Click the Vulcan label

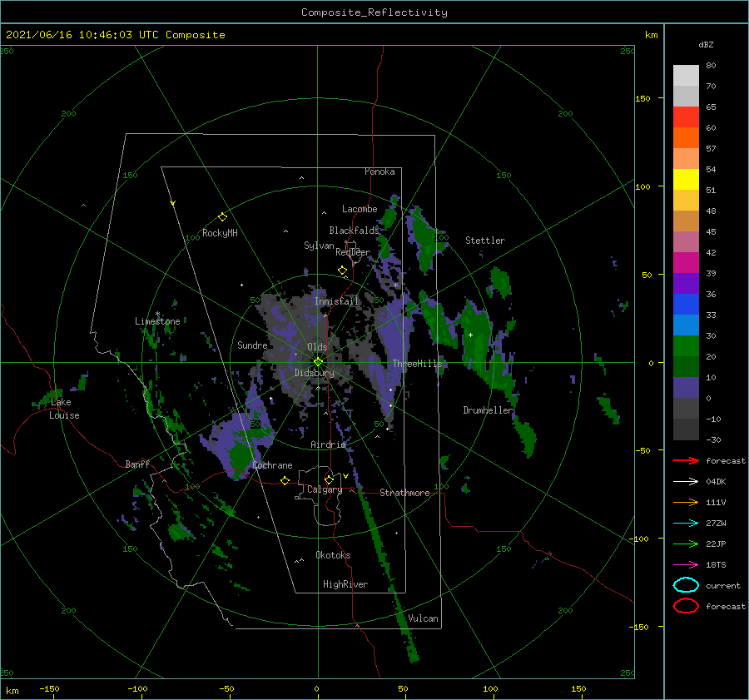tap(424, 618)
